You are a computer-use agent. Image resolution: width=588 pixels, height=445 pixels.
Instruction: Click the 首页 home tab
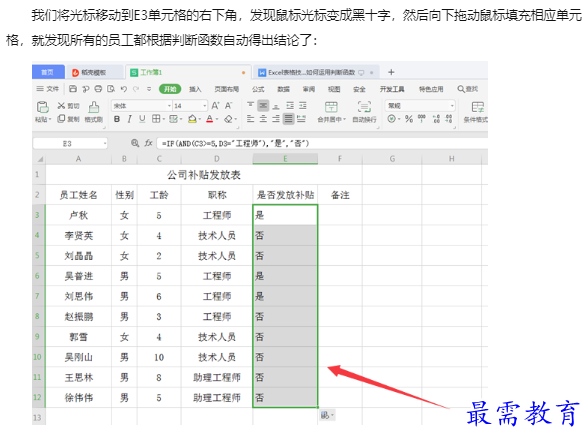pos(48,72)
